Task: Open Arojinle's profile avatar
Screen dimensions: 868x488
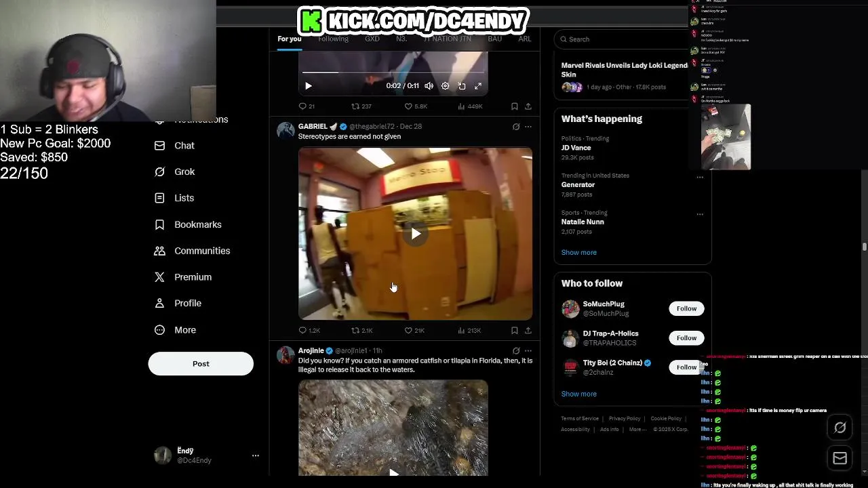Action: click(285, 354)
